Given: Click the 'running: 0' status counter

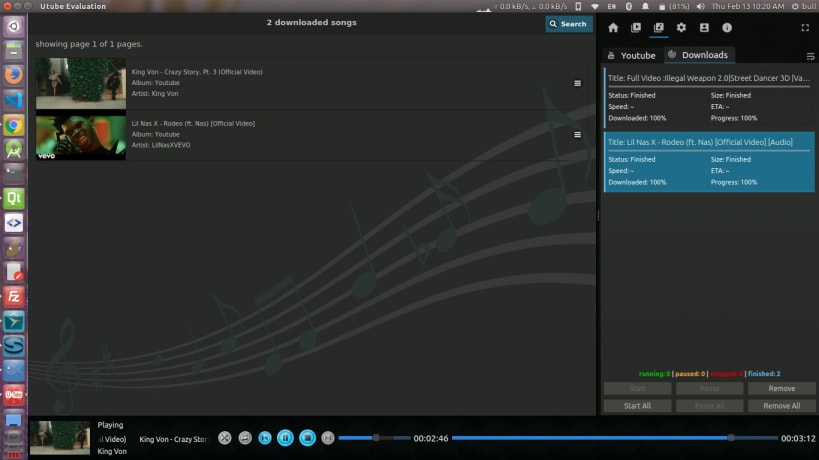Looking at the screenshot, I should coord(654,374).
